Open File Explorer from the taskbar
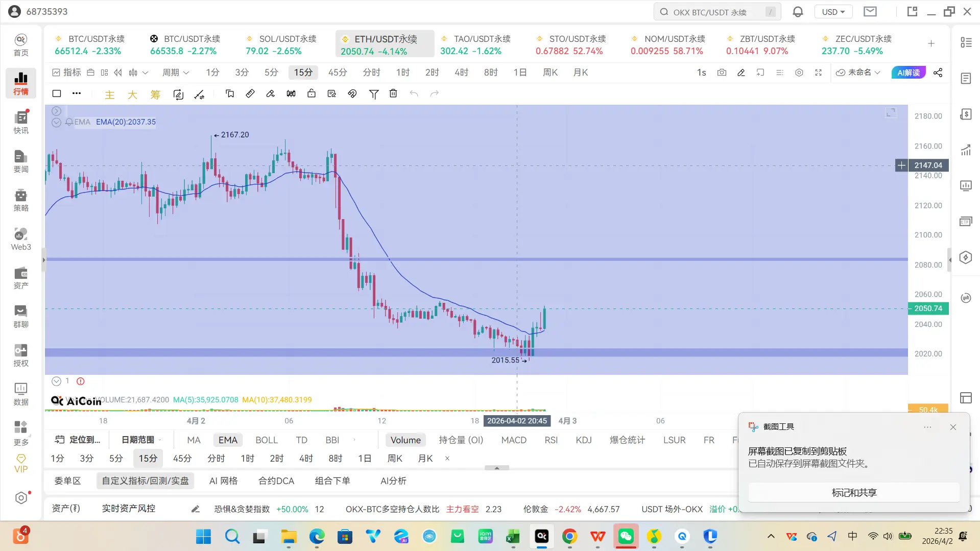Screen dimensions: 980x551 pyautogui.click(x=289, y=536)
